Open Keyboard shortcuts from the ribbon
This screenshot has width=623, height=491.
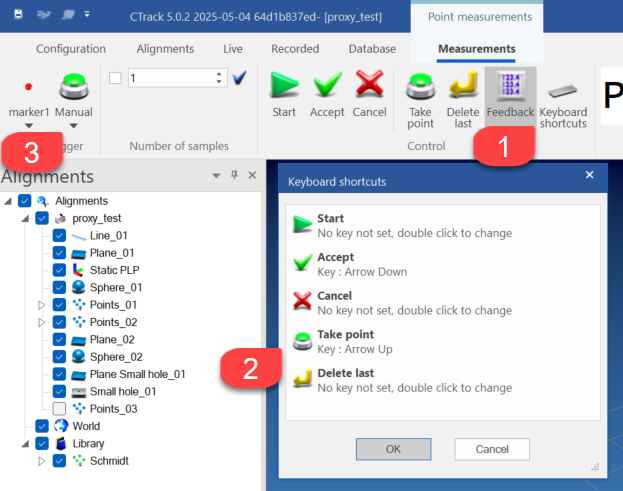(563, 93)
